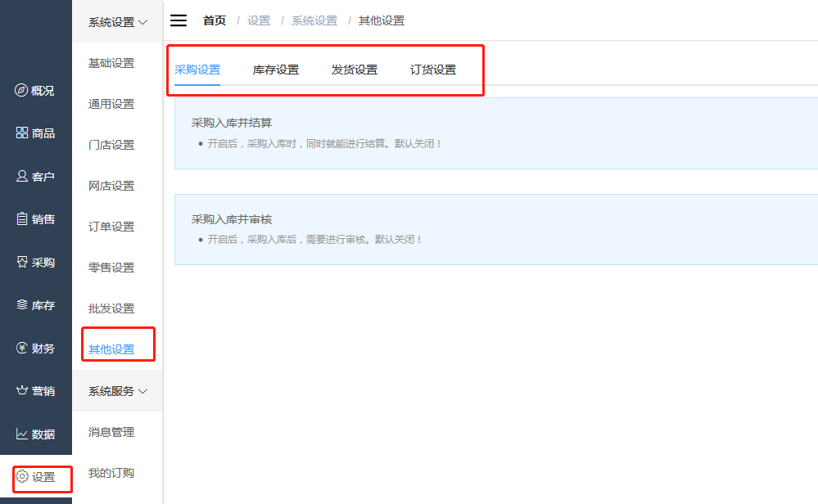818x504 pixels.
Task: Switch to the 订货设置 tab
Action: pyautogui.click(x=433, y=70)
